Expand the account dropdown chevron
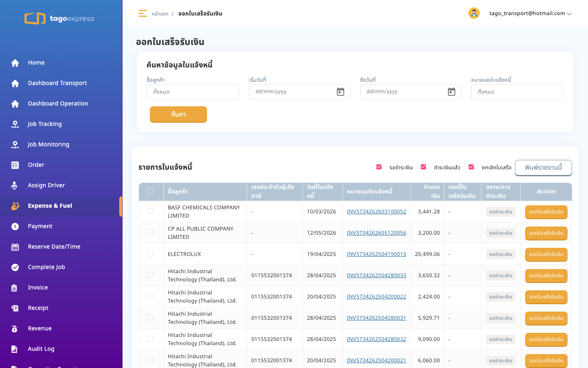 (x=569, y=13)
